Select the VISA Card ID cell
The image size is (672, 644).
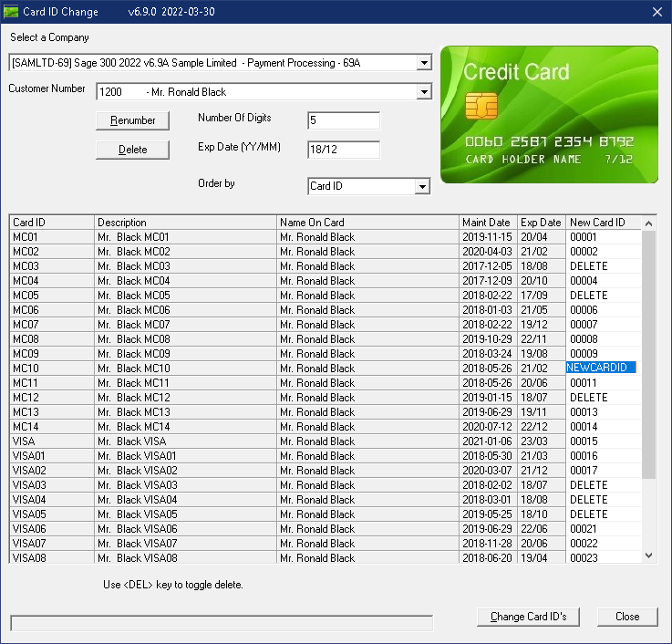coord(51,441)
